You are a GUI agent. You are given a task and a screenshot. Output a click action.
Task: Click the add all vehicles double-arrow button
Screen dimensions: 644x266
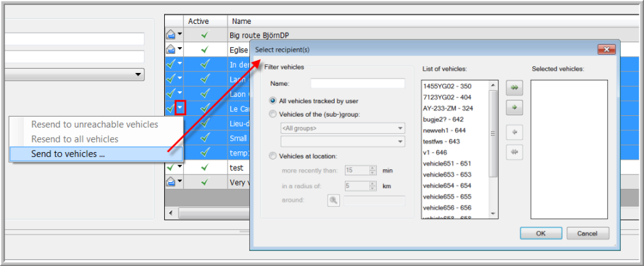(515, 87)
